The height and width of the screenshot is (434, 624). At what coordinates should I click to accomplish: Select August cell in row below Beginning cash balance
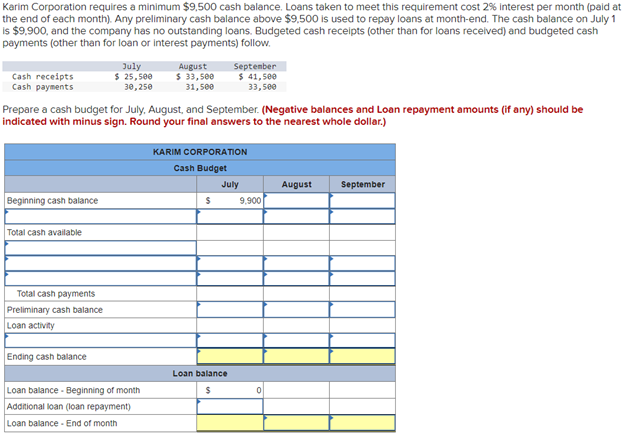point(296,216)
